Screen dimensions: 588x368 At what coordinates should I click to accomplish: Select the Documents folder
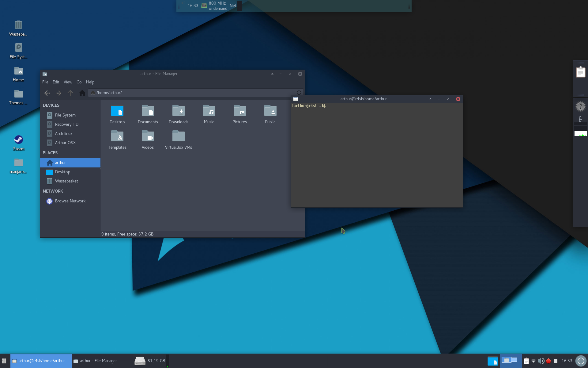(148, 114)
